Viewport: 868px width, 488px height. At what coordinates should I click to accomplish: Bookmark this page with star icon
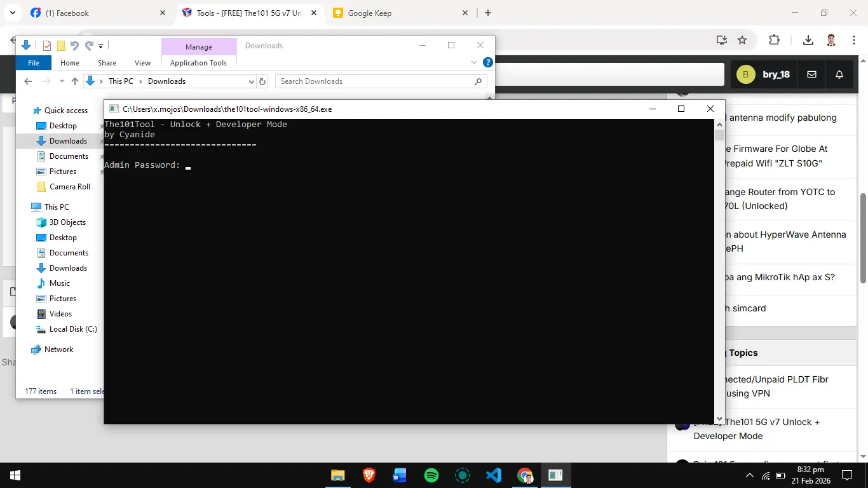[742, 40]
